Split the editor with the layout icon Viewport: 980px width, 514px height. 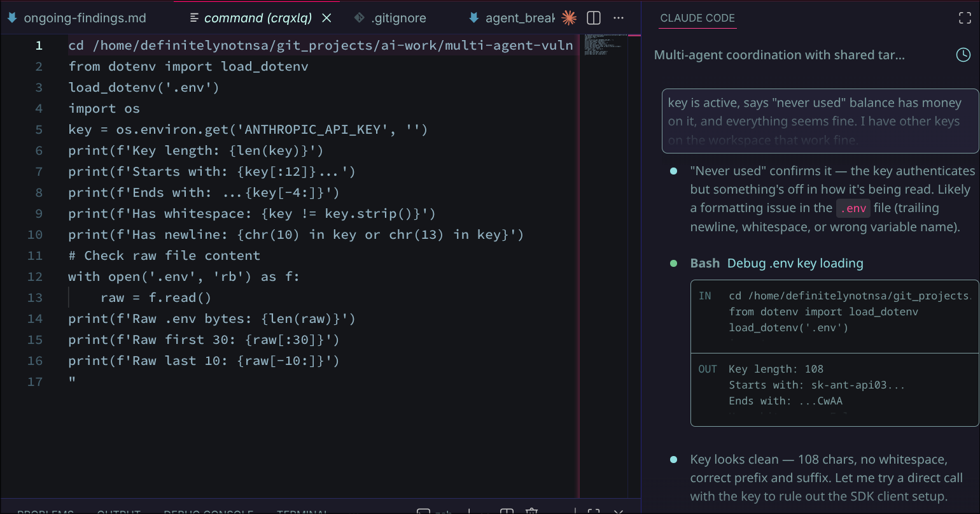click(x=593, y=18)
